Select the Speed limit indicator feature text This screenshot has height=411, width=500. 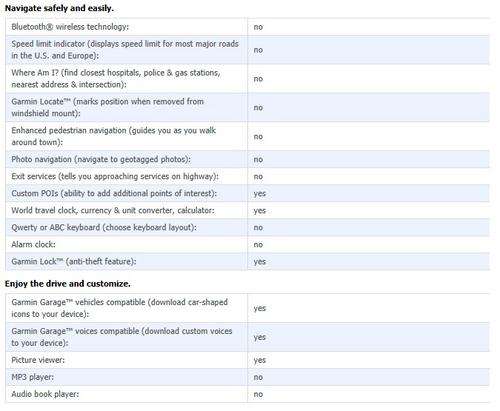pos(125,50)
